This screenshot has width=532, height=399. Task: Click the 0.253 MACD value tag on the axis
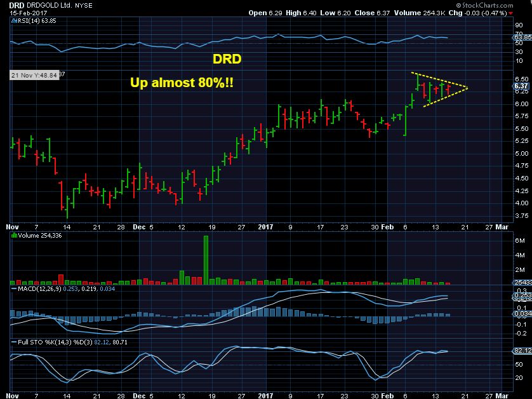(523, 295)
